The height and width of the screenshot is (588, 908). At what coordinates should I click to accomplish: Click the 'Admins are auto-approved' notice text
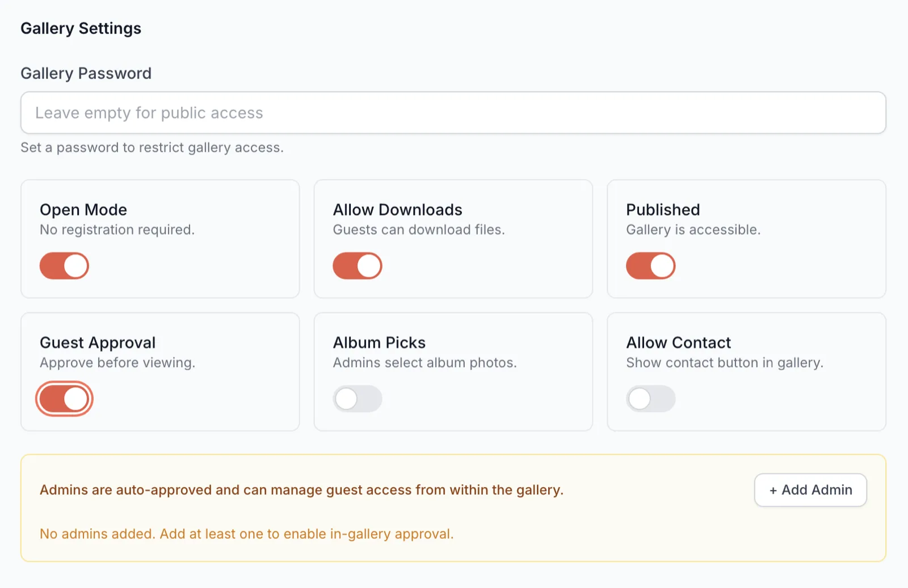click(301, 490)
